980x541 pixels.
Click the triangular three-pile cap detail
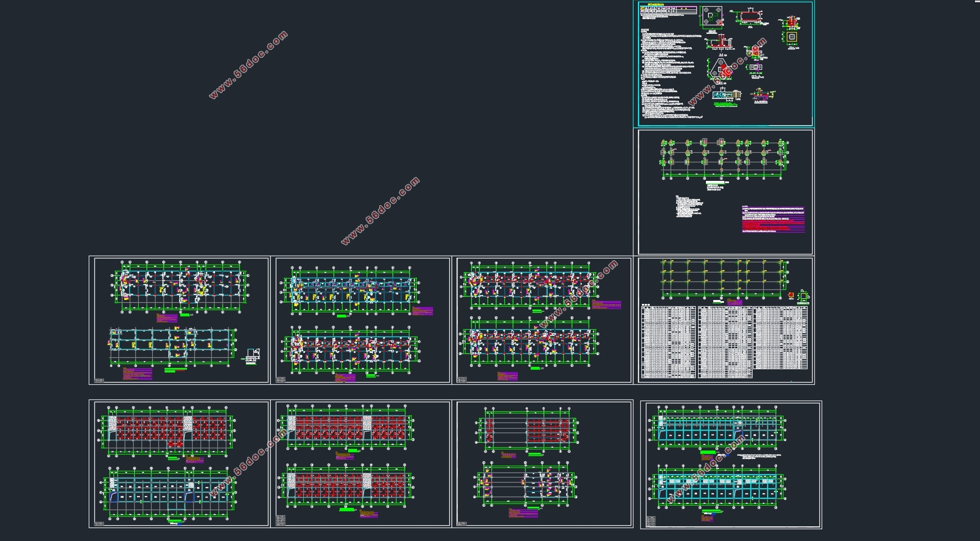(719, 71)
